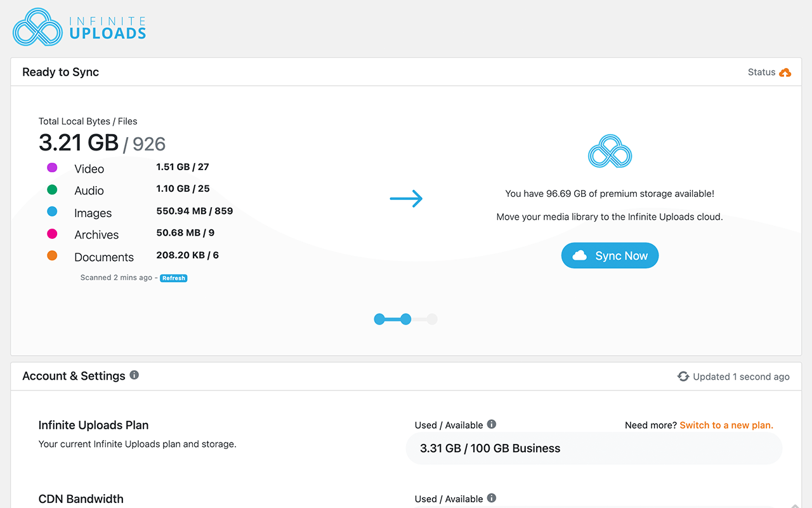The image size is (812, 508).
Task: Click the blue Images color dot
Action: [52, 211]
